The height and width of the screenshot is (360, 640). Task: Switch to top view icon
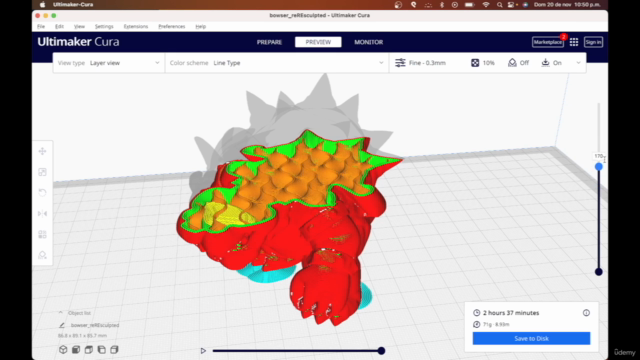(x=89, y=350)
